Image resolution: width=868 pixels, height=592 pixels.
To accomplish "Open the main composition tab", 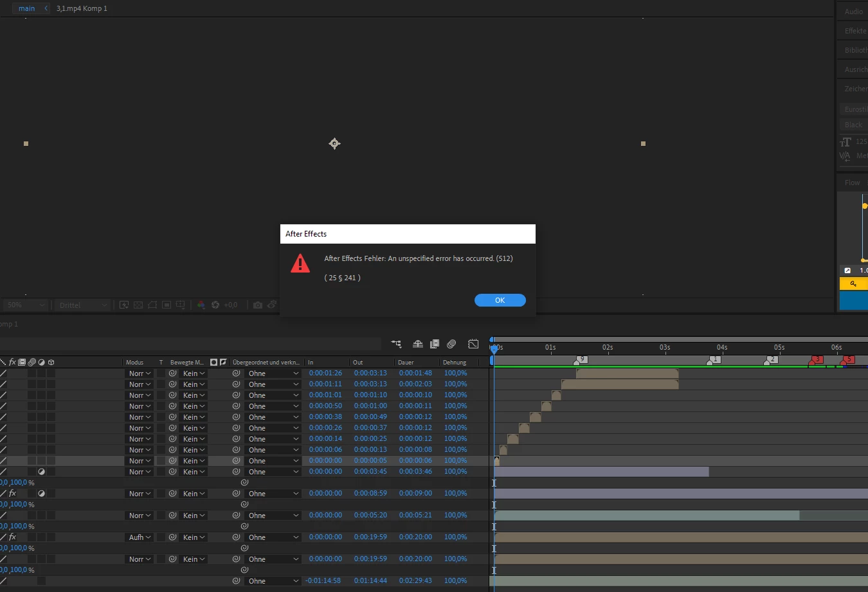I will tap(27, 8).
